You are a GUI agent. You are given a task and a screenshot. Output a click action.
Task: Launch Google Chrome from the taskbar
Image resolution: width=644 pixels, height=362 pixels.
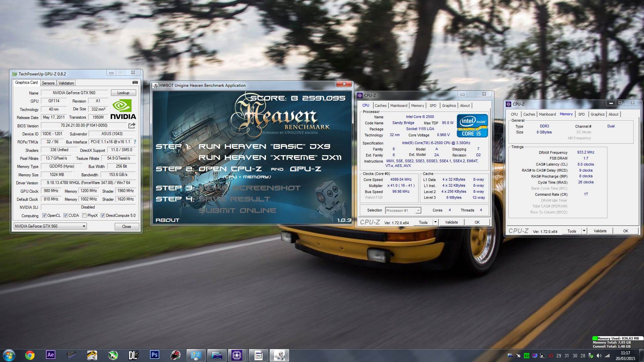click(30, 355)
